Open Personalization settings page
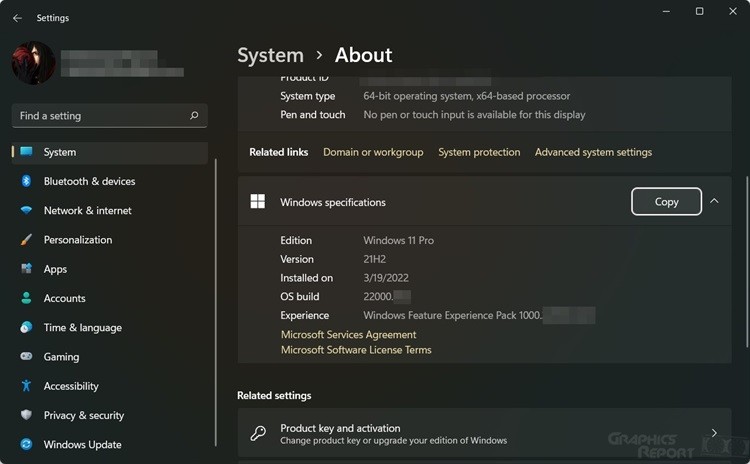The width and height of the screenshot is (750, 464). (x=78, y=240)
